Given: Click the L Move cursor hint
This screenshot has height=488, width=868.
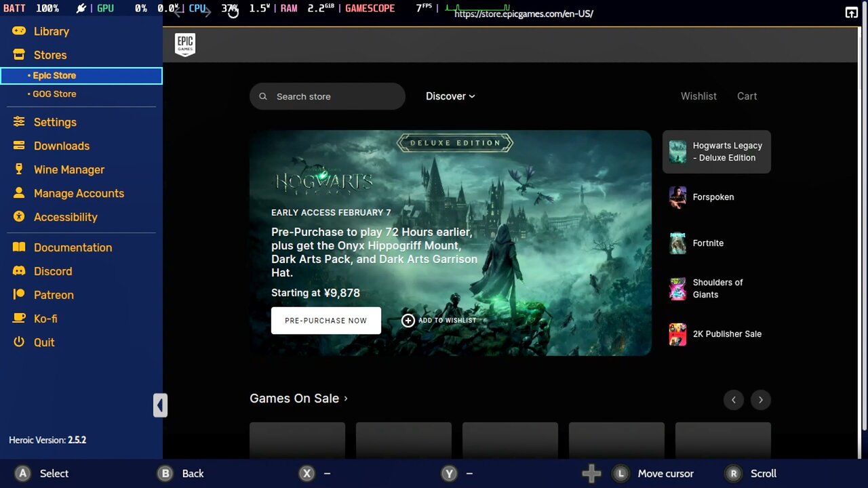Looking at the screenshot, I should (653, 474).
